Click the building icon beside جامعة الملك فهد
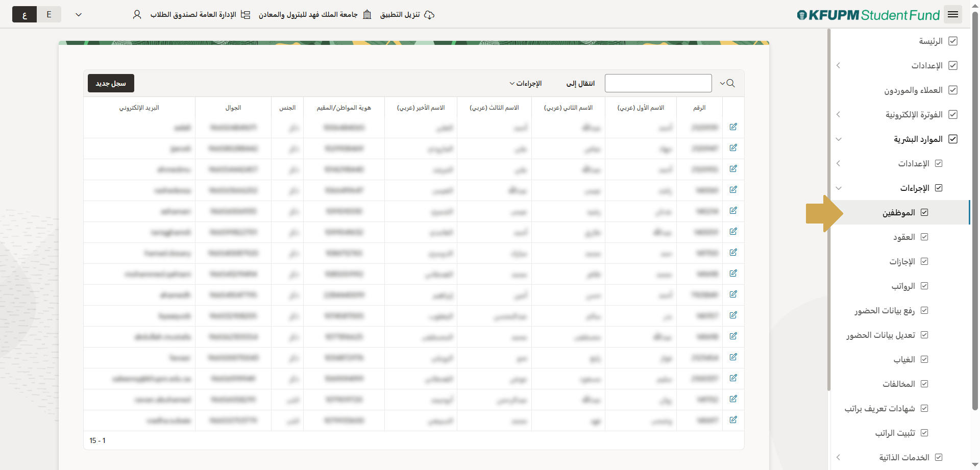This screenshot has width=980, height=470. [x=367, y=15]
